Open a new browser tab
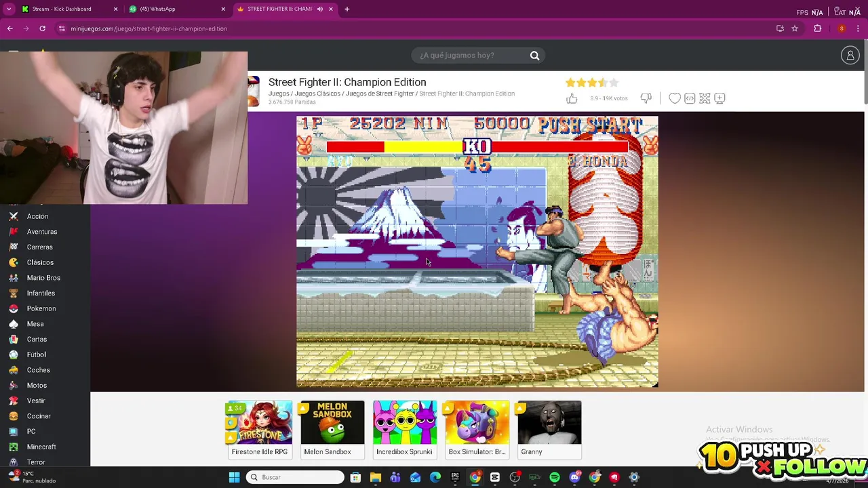This screenshot has width=868, height=488. [347, 9]
